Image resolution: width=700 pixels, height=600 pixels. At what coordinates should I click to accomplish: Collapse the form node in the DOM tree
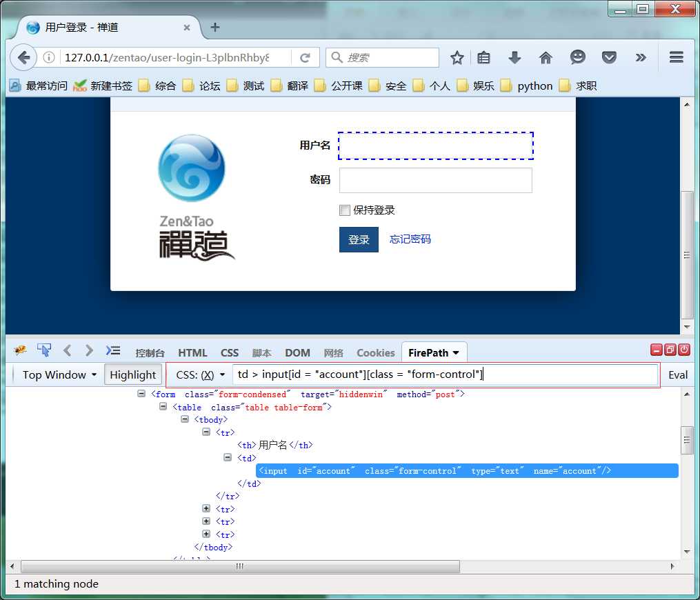pos(141,393)
